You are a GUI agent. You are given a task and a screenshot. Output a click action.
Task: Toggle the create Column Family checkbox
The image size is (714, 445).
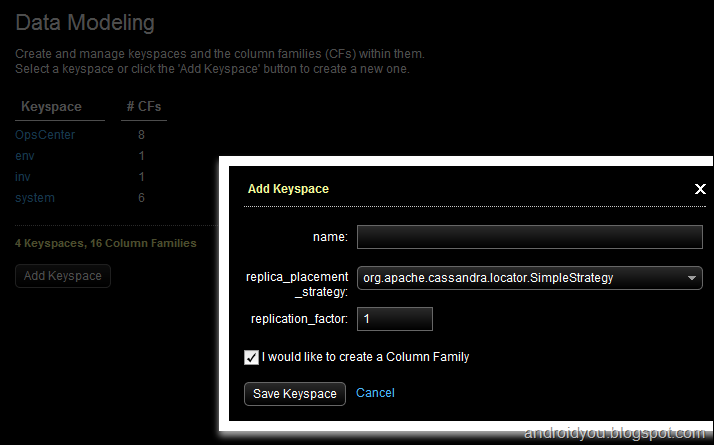[x=251, y=357]
